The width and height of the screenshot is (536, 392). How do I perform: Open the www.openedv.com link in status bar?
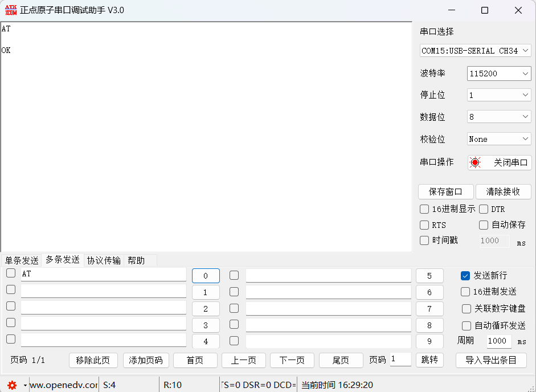pos(64,385)
